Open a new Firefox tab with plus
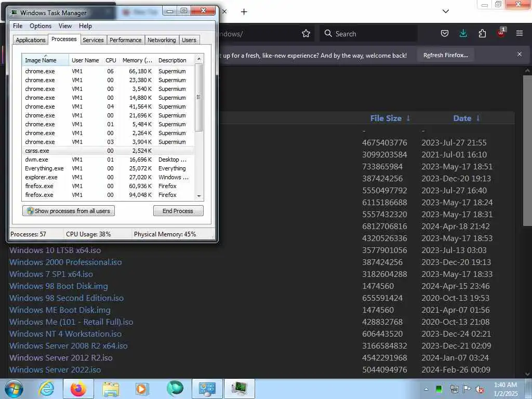Screen dimensions: 532x399 point(244,12)
